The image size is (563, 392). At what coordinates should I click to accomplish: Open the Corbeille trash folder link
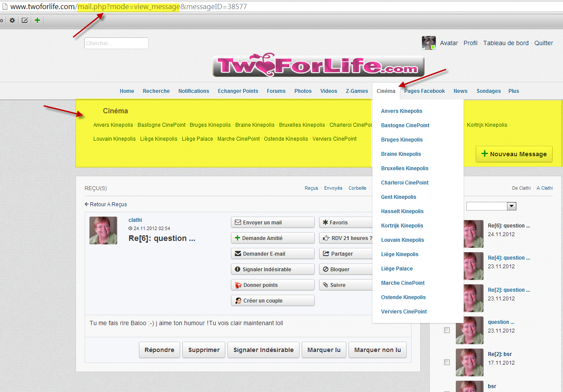pyautogui.click(x=358, y=188)
